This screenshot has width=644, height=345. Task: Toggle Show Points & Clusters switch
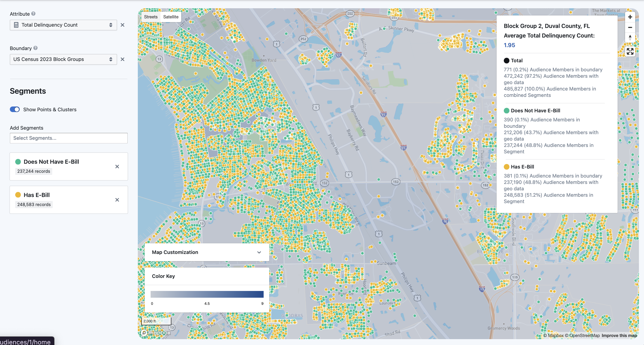15,109
